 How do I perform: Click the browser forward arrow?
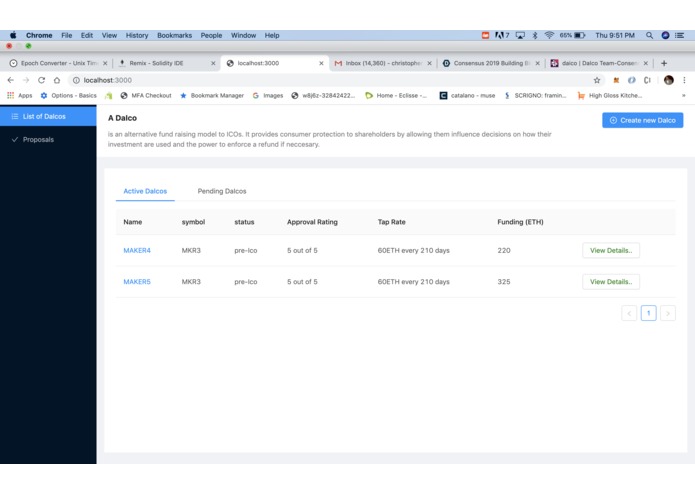26,80
